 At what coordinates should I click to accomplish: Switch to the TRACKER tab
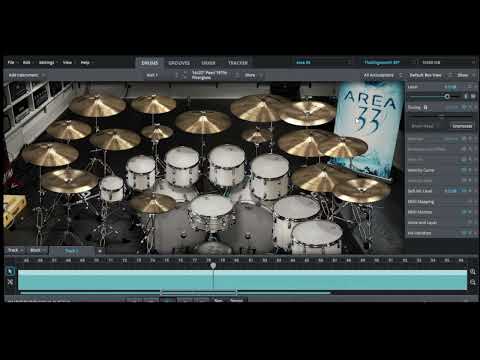point(238,63)
